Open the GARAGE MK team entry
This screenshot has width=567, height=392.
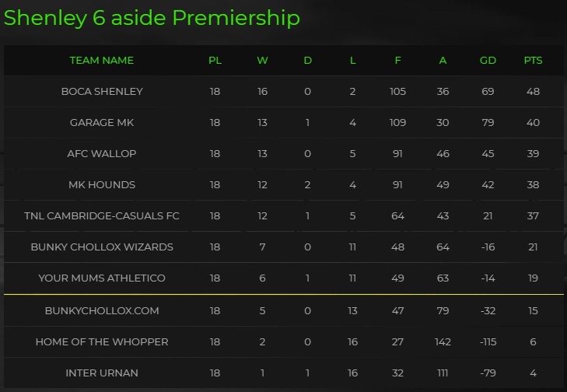102,123
